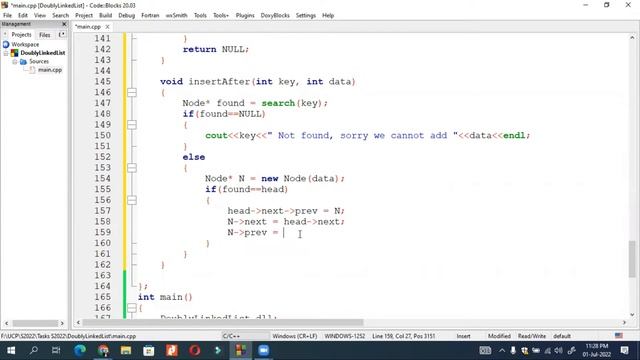
Task: Open the Debug menu
Action: tap(127, 15)
